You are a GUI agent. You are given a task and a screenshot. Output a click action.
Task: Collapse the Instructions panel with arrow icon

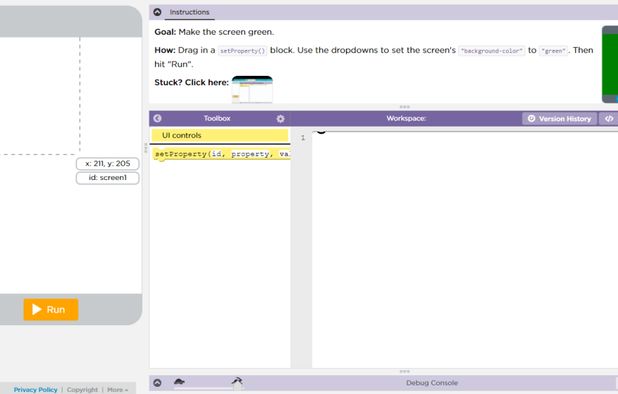(x=157, y=12)
